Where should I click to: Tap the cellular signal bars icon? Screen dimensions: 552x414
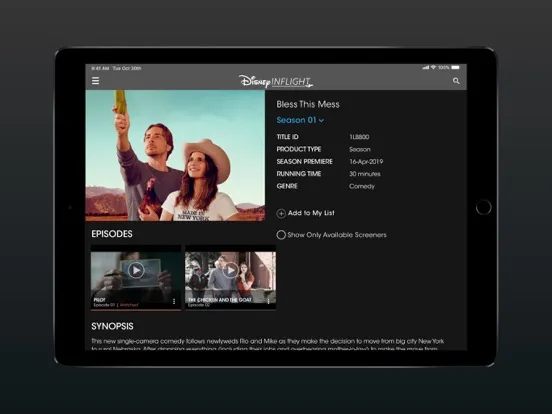tap(426, 67)
